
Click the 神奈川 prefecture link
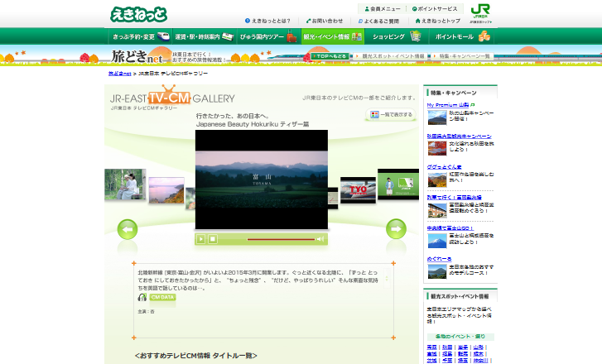pyautogui.click(x=480, y=361)
